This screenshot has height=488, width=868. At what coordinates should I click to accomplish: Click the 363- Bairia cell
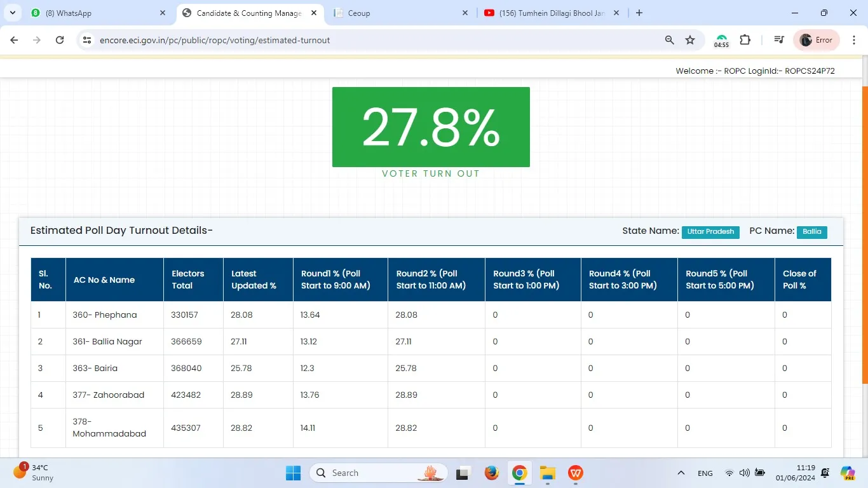(x=114, y=369)
